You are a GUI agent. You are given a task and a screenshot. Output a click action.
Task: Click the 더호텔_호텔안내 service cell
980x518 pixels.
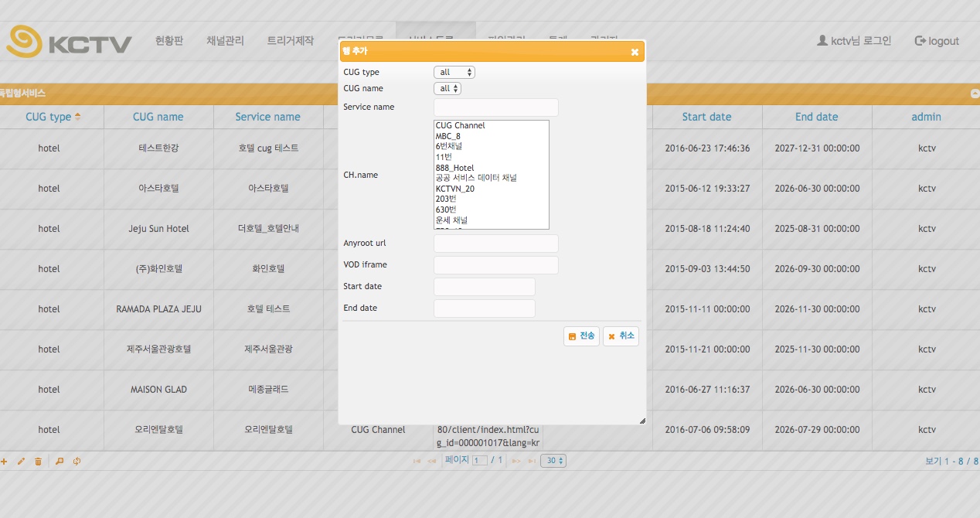(268, 229)
